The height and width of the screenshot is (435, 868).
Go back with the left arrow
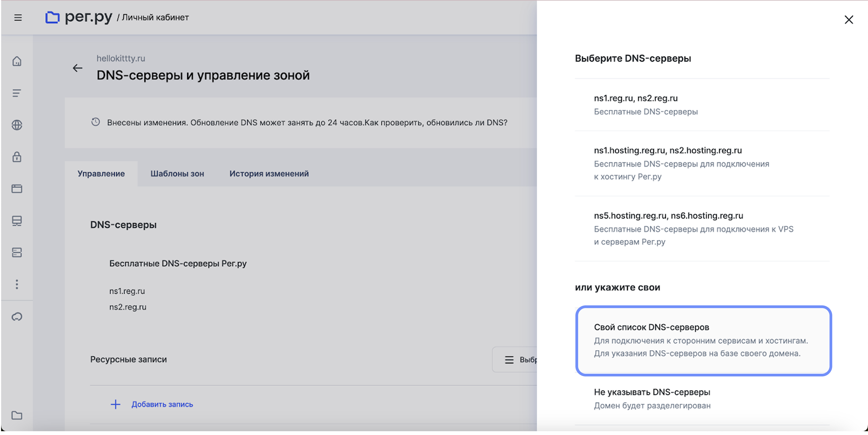tap(77, 68)
